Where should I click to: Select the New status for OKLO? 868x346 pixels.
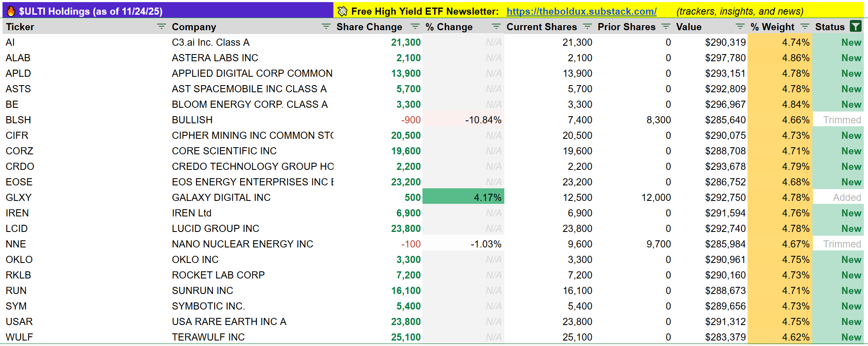coord(838,260)
